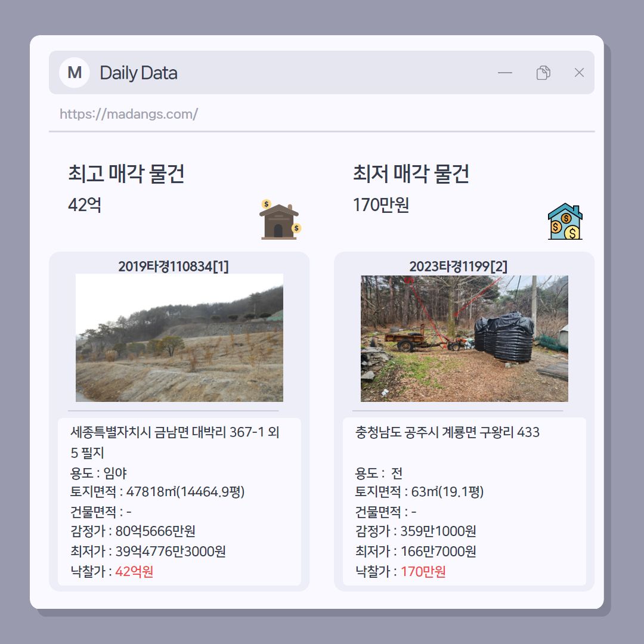Click the Daily Data title text

click(139, 73)
